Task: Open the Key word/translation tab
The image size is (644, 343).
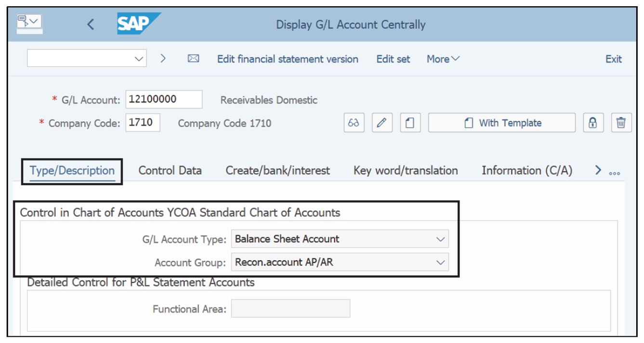Action: pyautogui.click(x=405, y=170)
